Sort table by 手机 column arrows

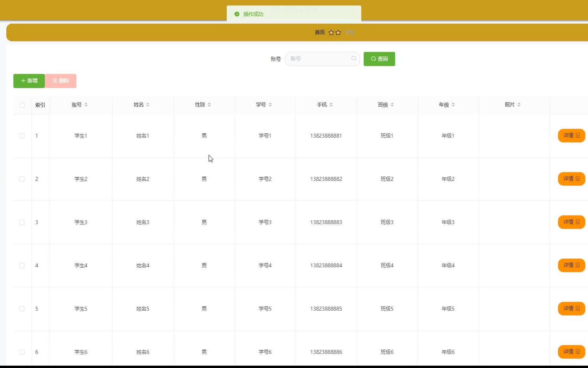331,105
